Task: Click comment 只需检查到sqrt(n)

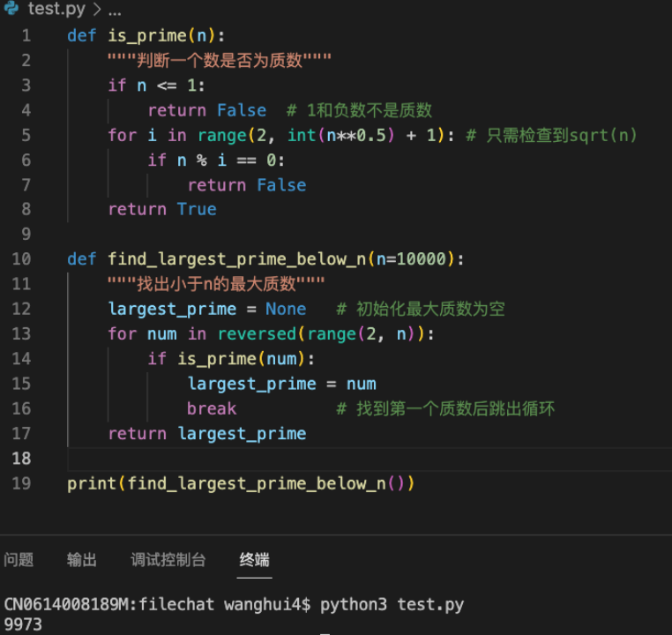Action: pos(551,136)
